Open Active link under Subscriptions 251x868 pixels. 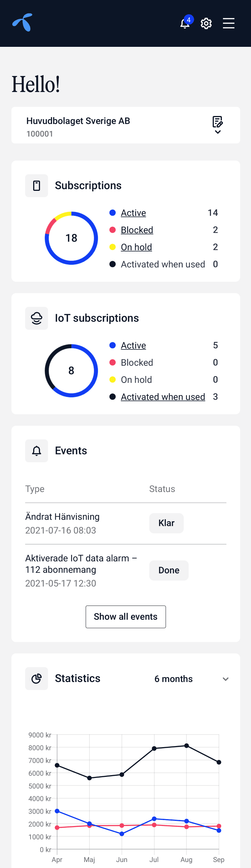(133, 213)
